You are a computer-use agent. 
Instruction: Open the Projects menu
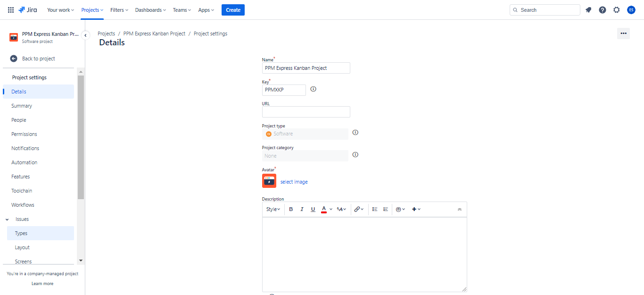[92, 10]
